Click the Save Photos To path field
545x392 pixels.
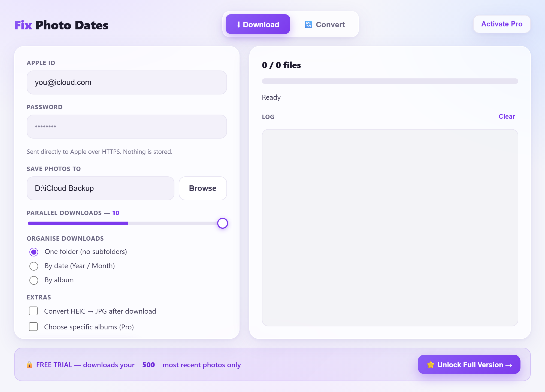(x=101, y=188)
